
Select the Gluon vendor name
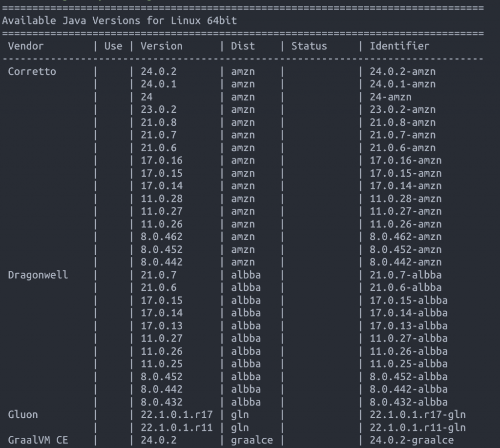click(x=23, y=414)
